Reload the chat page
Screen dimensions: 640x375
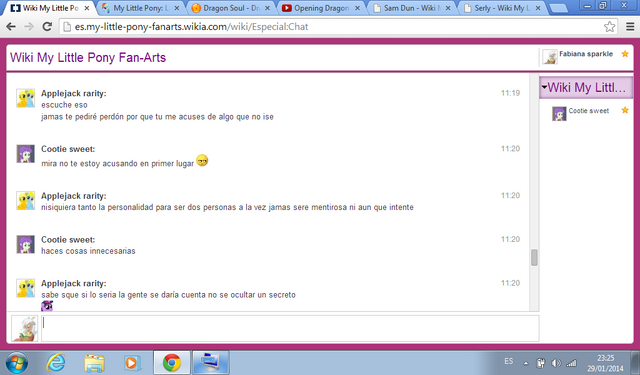(47, 27)
